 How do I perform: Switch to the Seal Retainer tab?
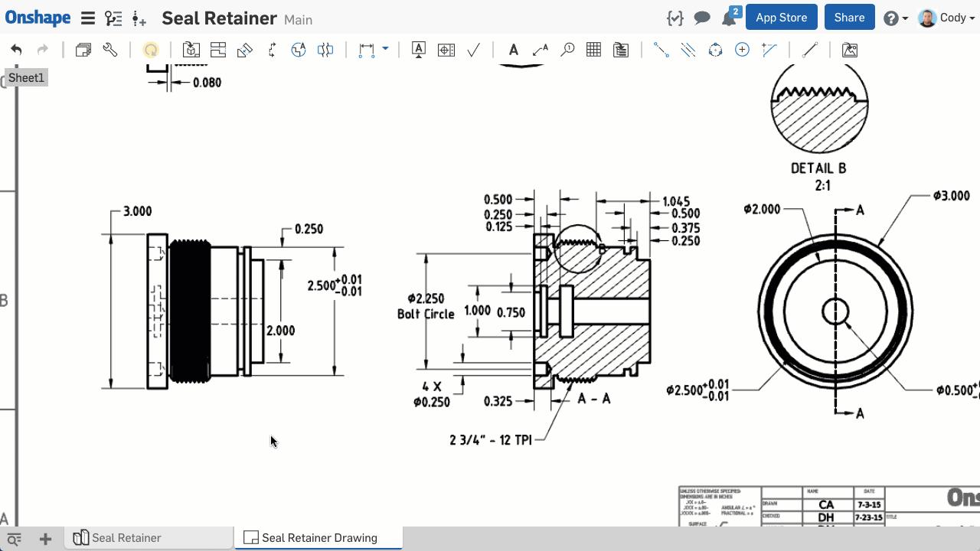pos(126,538)
